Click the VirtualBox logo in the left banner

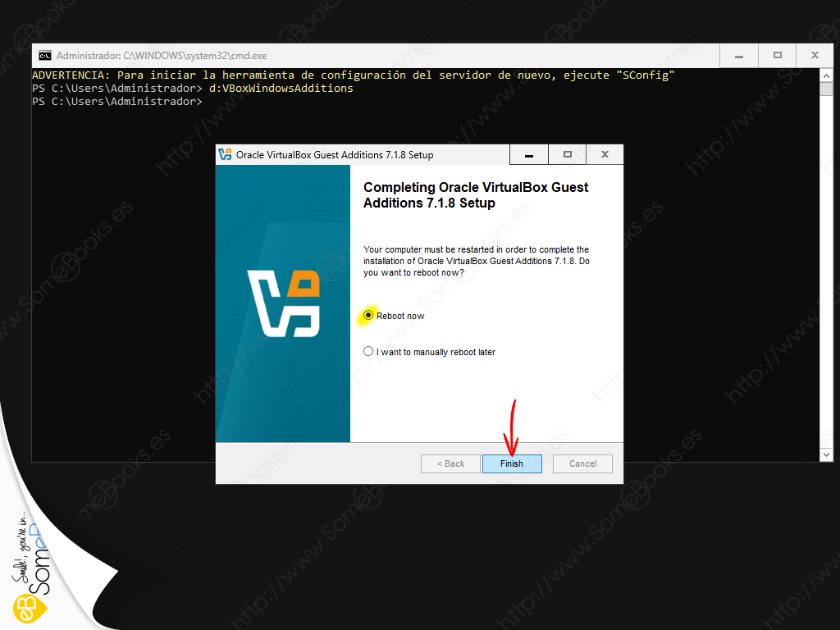point(283,304)
